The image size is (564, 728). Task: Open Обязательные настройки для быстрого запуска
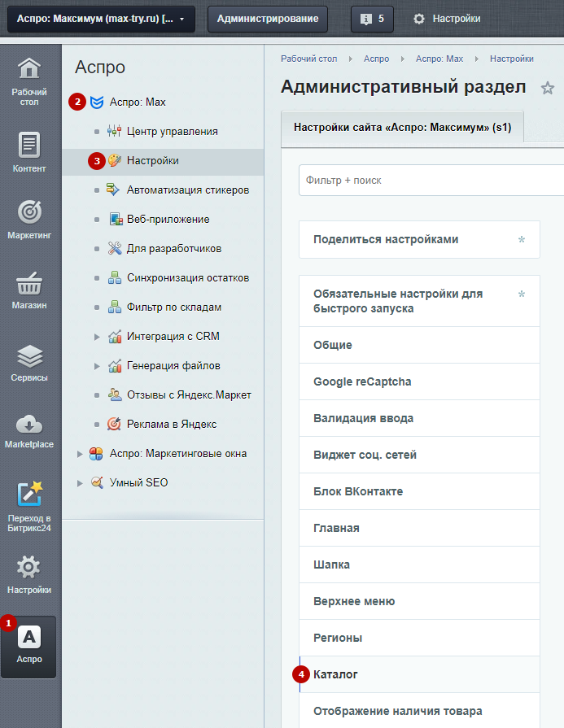pos(419,301)
